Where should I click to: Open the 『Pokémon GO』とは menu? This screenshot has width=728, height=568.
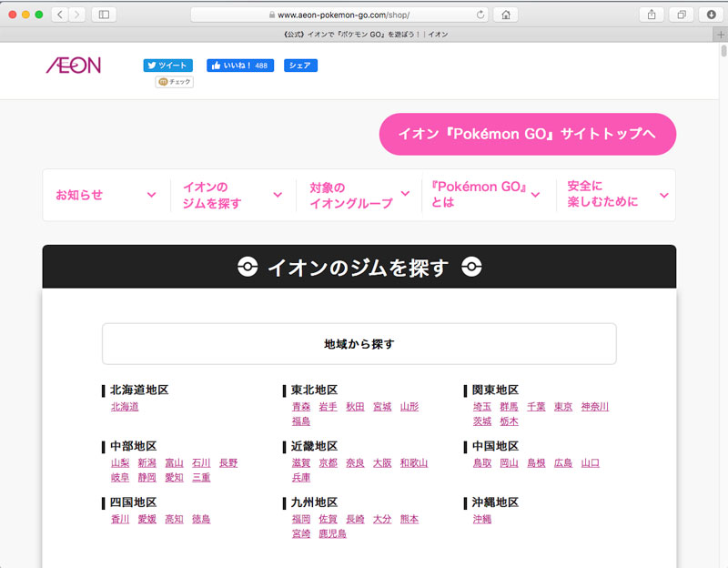[486, 194]
